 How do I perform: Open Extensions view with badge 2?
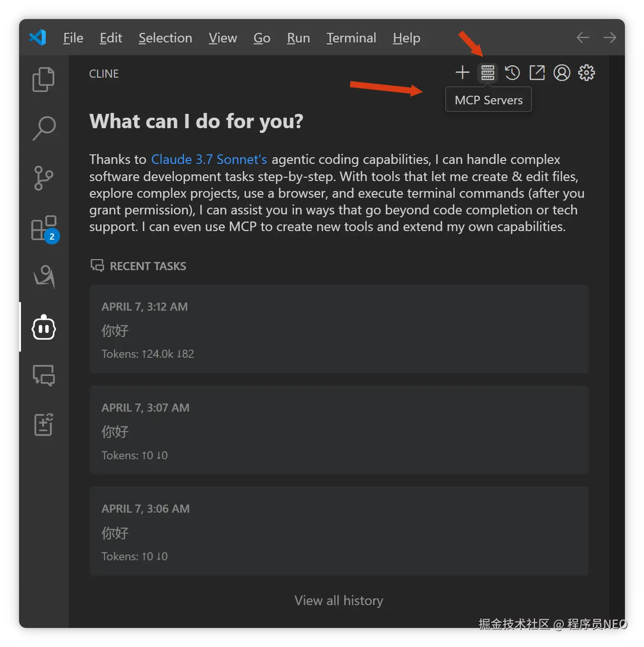44,229
